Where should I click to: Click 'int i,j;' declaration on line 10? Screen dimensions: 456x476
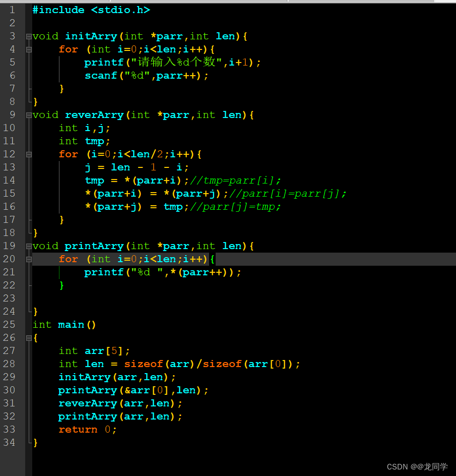pos(84,129)
